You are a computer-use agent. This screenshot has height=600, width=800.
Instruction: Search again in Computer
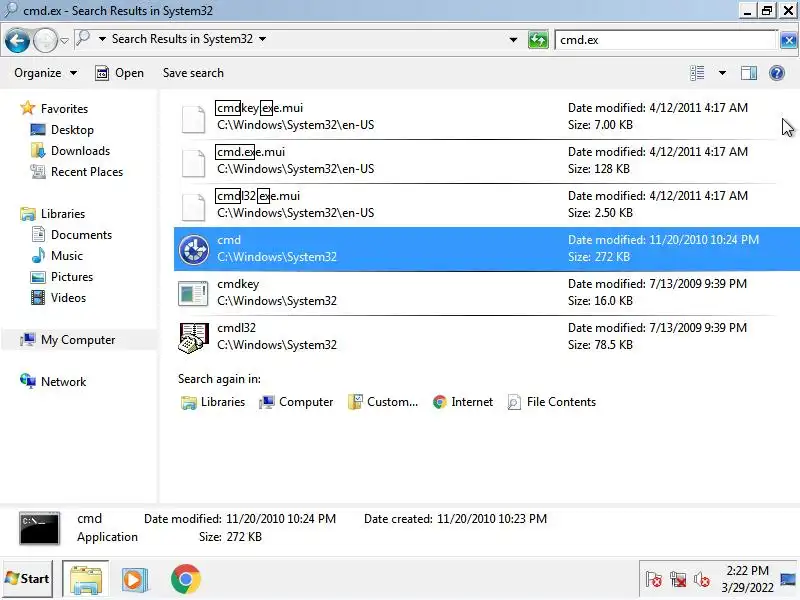click(296, 402)
